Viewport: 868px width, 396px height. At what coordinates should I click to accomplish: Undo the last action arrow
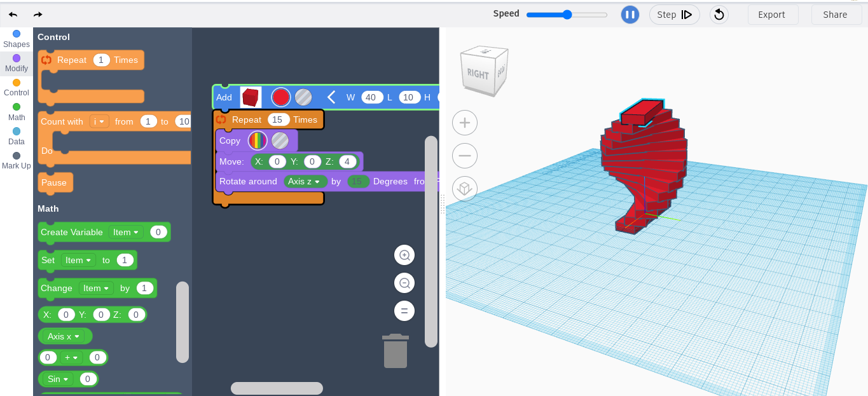click(13, 15)
